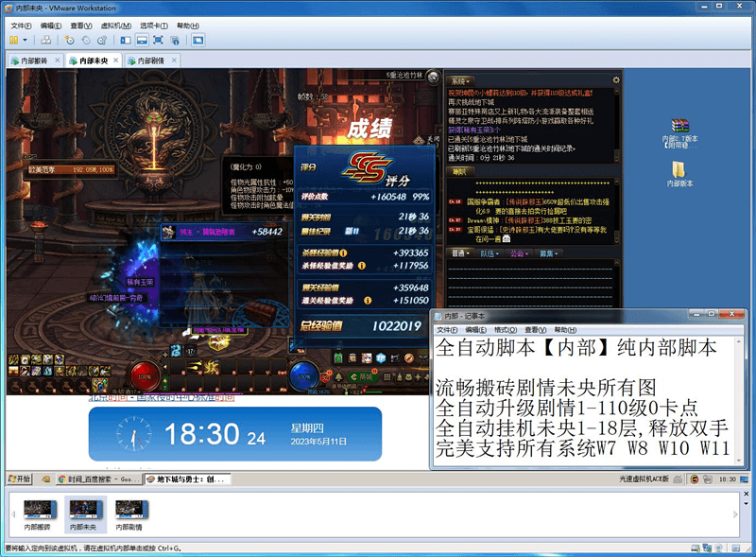756x557 pixels.
Task: Click the date text 2023年5月11日
Action: coord(318,442)
